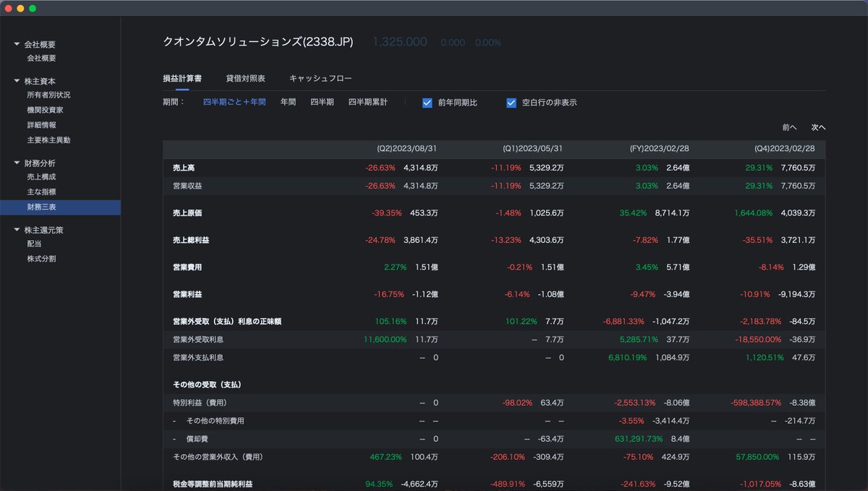Select 年間 period option
Image resolution: width=868 pixels, height=491 pixels.
pos(288,103)
